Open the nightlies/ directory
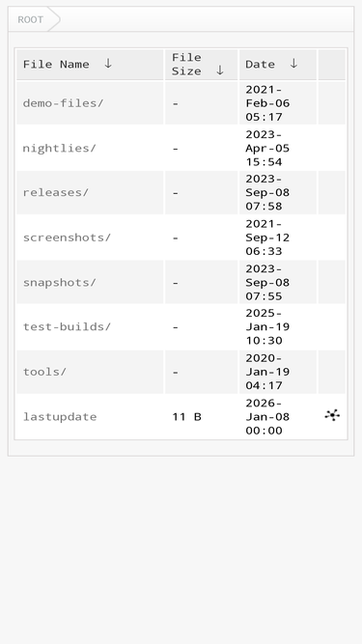Image resolution: width=362 pixels, height=644 pixels. [x=59, y=148]
